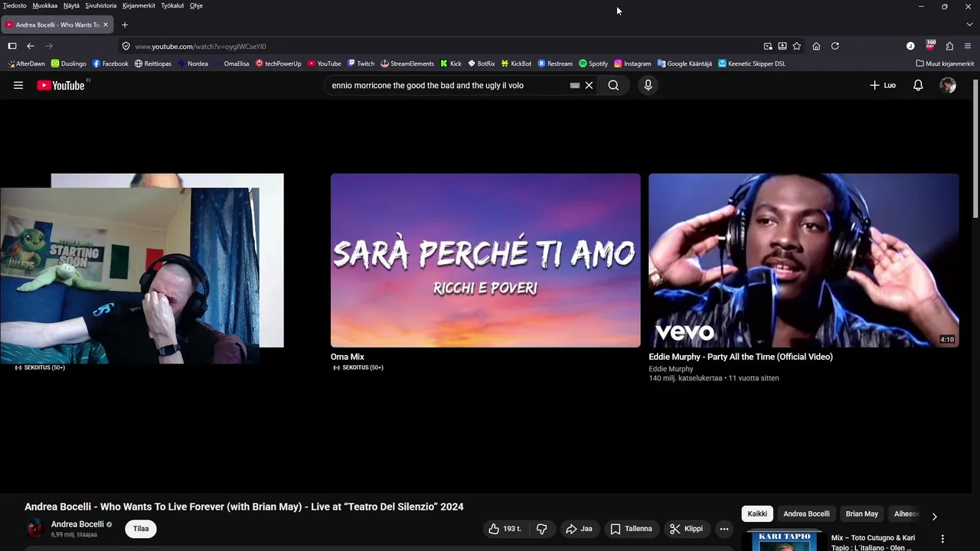Viewport: 980px width, 551px height.
Task: Create clip with Klippi button
Action: (686, 529)
